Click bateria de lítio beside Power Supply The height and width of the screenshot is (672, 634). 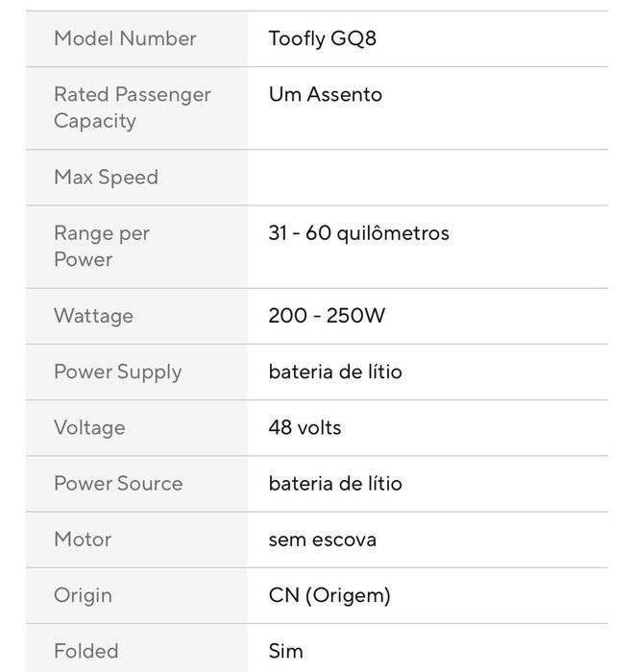tap(335, 372)
